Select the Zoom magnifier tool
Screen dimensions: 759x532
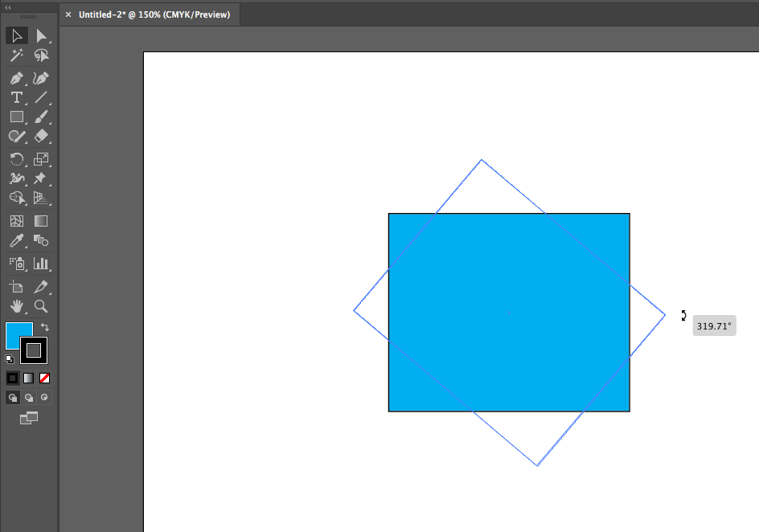41,306
